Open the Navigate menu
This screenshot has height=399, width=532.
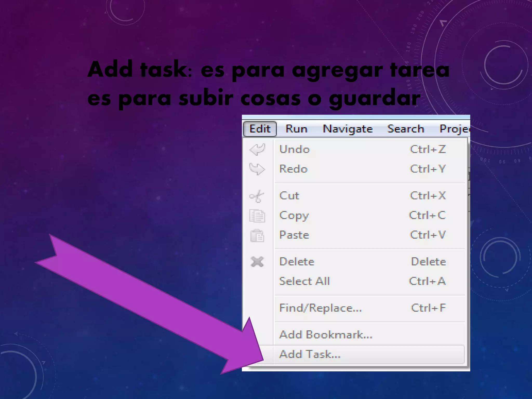click(x=348, y=129)
